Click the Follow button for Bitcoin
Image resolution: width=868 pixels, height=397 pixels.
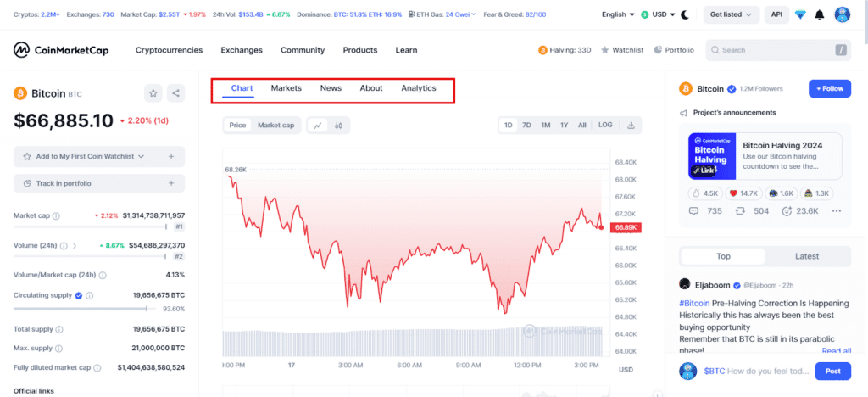(830, 88)
